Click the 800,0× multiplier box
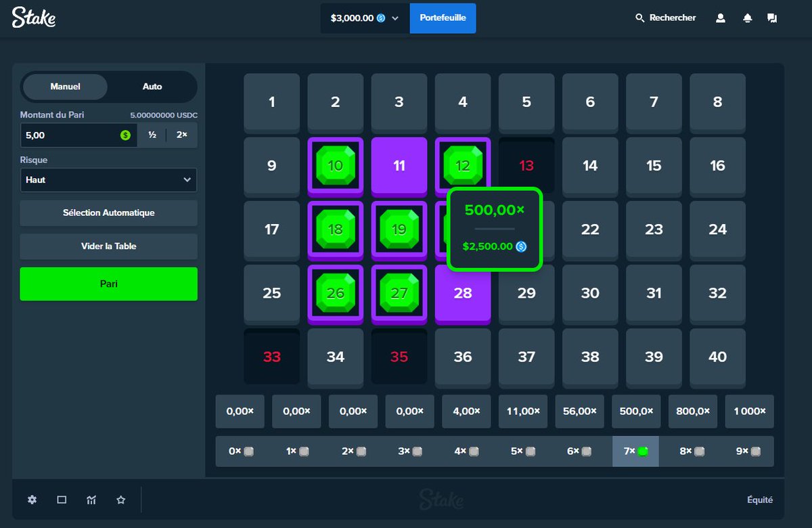 pyautogui.click(x=693, y=411)
